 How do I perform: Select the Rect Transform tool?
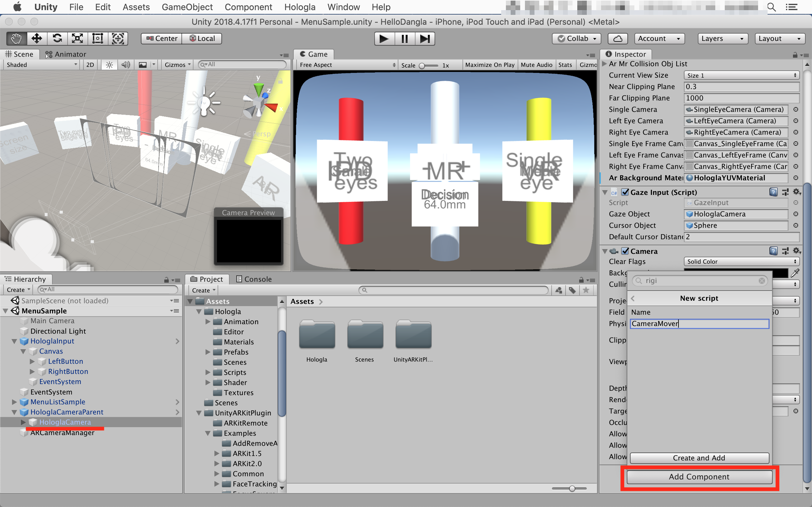[x=98, y=39]
